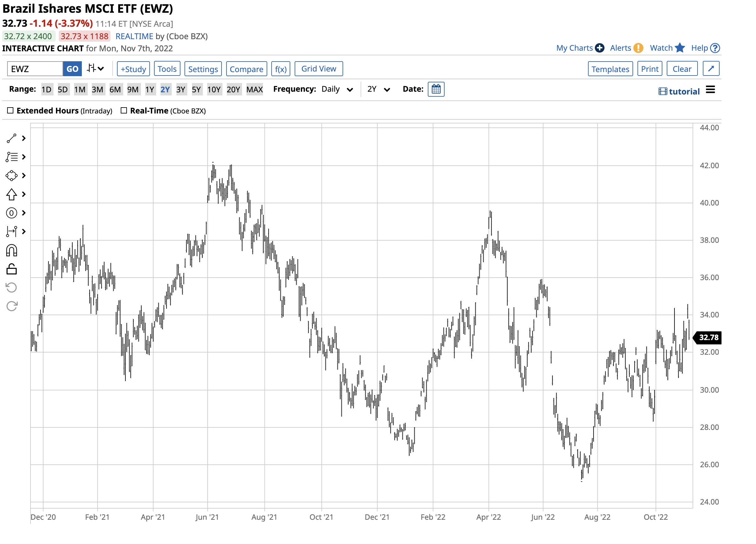This screenshot has height=544, width=756.
Task: Enable the Extended Hours checkbox
Action: [x=10, y=111]
